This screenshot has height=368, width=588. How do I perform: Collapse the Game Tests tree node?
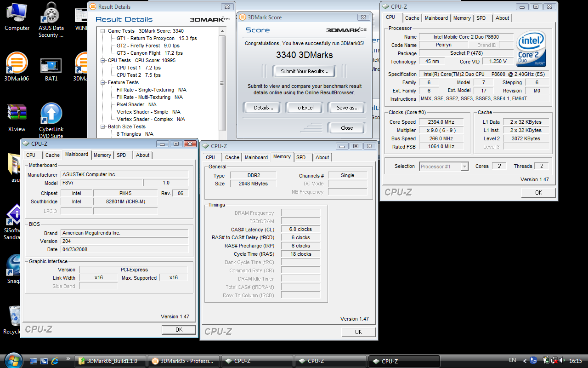click(103, 31)
